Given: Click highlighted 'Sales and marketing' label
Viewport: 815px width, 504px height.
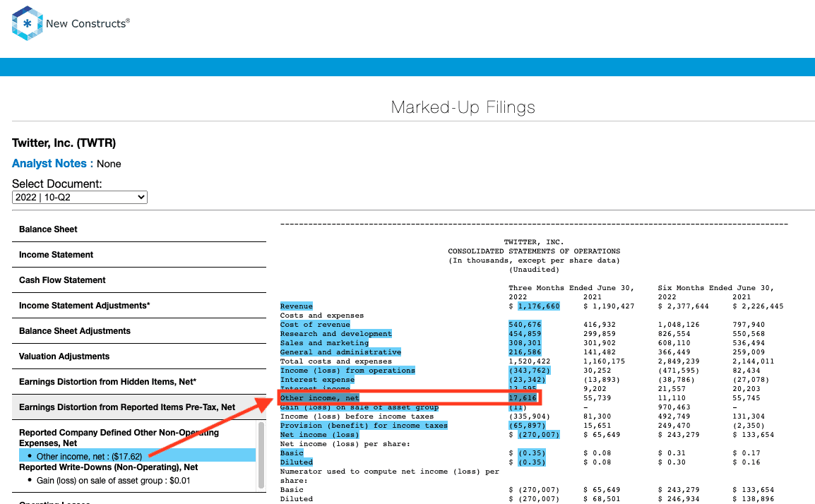Looking at the screenshot, I should point(324,343).
